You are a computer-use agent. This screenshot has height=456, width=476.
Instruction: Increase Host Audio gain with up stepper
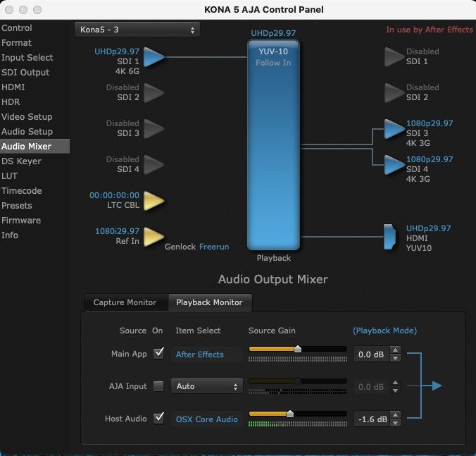(x=395, y=414)
